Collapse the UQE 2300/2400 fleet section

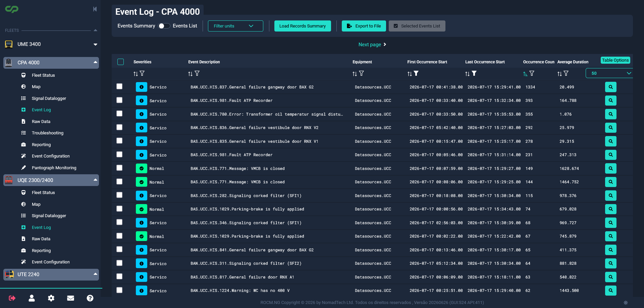(x=95, y=180)
